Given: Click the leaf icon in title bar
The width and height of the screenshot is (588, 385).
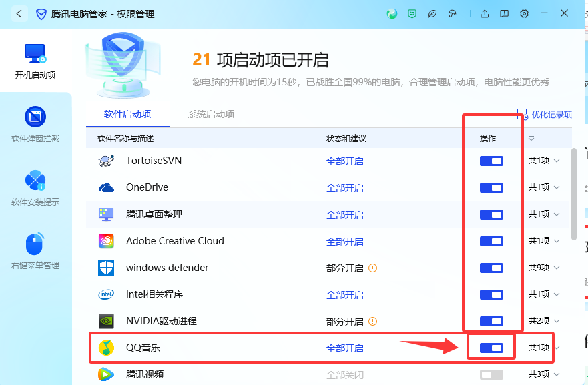Looking at the screenshot, I should pyautogui.click(x=432, y=13).
